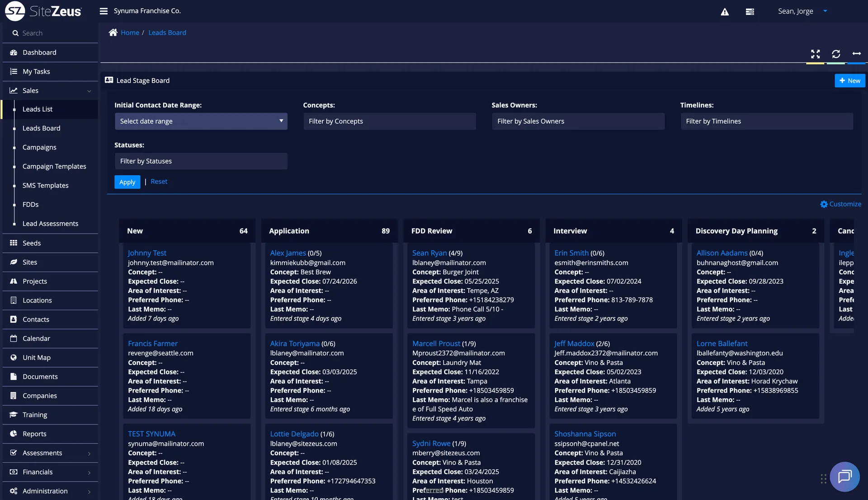868x500 pixels.
Task: Open Initial Contact Date Range dropdown
Action: point(201,121)
